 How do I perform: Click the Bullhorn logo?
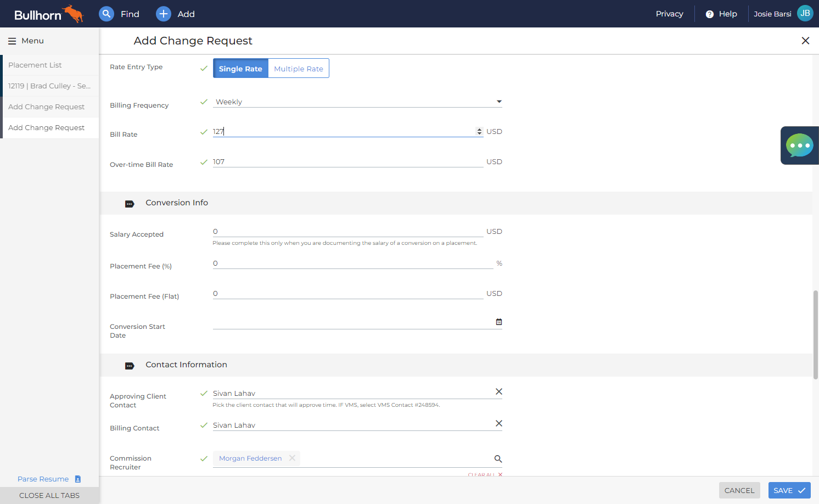[x=48, y=14]
